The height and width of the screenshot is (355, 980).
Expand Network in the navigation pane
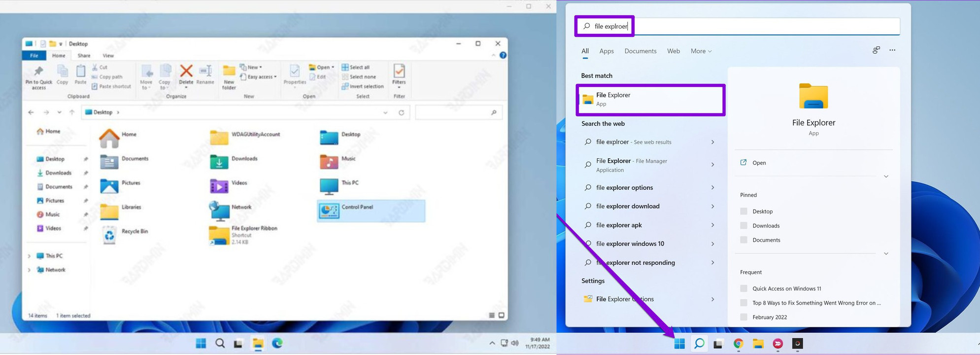tap(29, 270)
